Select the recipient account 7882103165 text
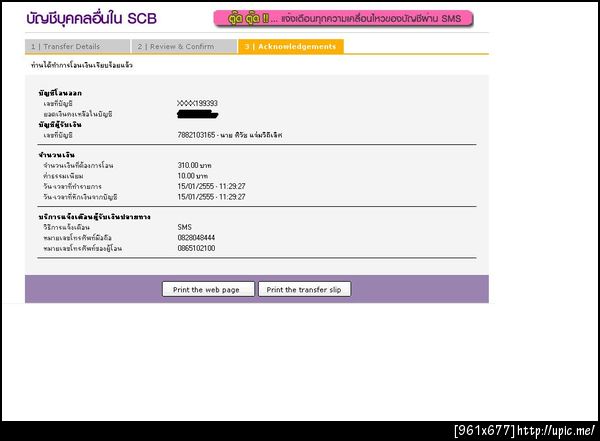The image size is (600, 441). (x=230, y=135)
